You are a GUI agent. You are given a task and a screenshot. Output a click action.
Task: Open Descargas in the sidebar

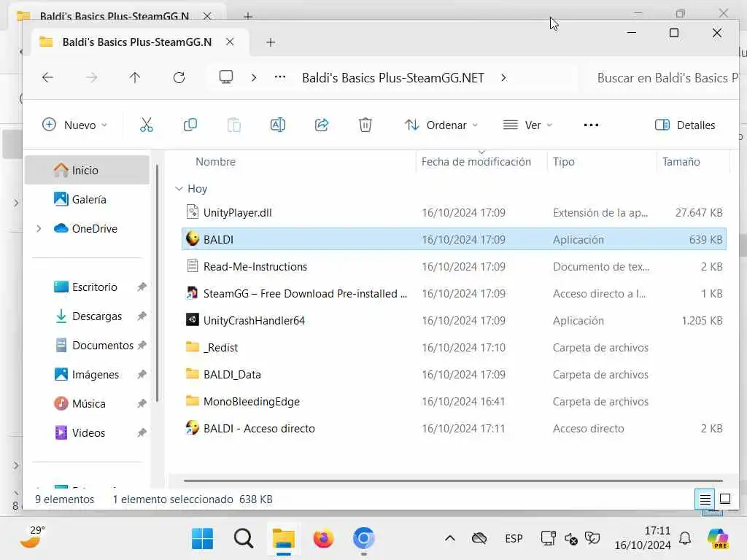coord(88,316)
